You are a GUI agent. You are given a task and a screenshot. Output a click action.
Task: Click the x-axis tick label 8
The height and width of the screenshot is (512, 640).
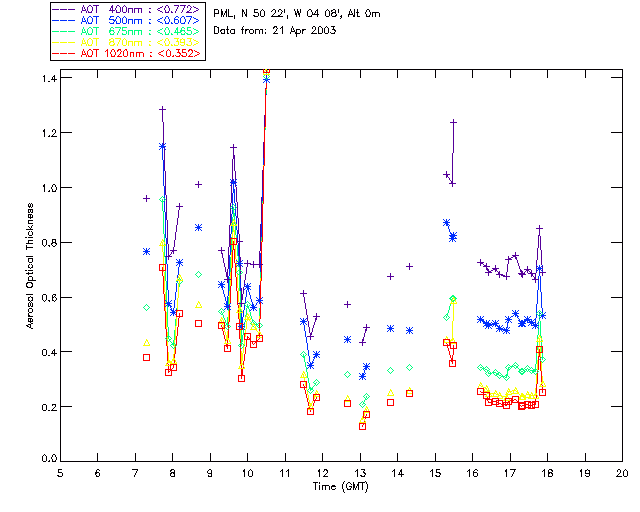[x=173, y=473]
